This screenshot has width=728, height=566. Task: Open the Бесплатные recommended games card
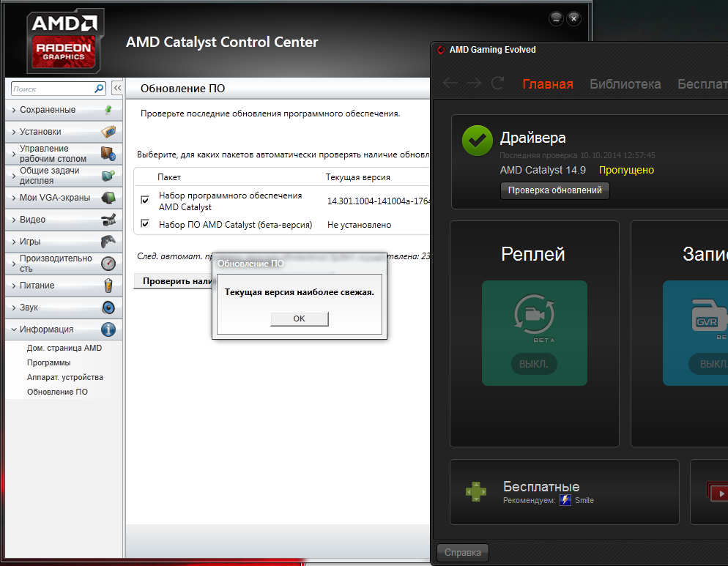tap(565, 492)
